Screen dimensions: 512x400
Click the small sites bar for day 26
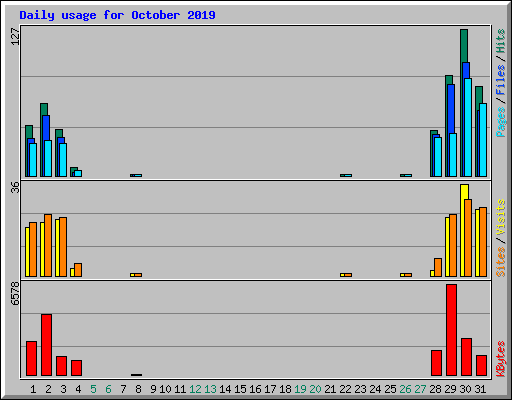coord(408,275)
